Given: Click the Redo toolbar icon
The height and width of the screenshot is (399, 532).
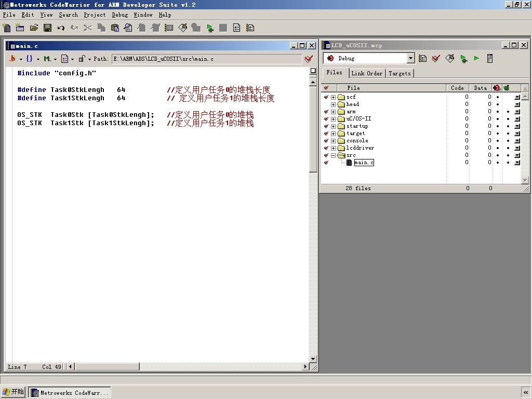Looking at the screenshot, I should (x=74, y=28).
